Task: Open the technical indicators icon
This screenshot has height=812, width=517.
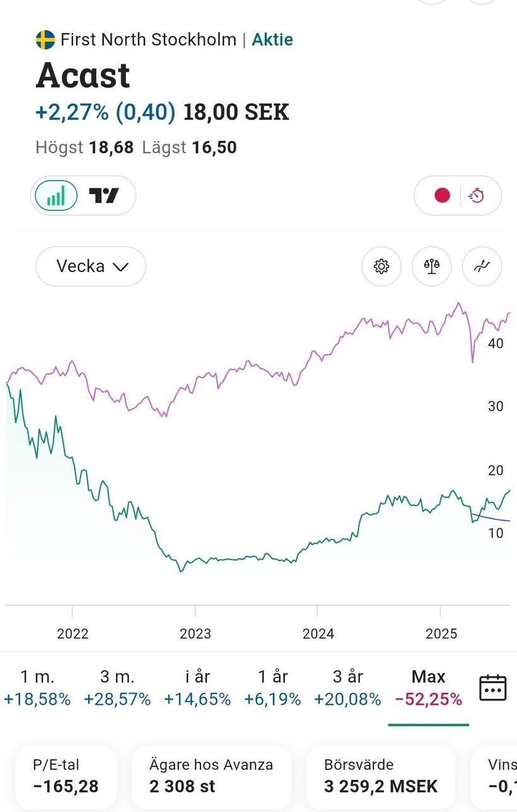Action: click(x=482, y=266)
